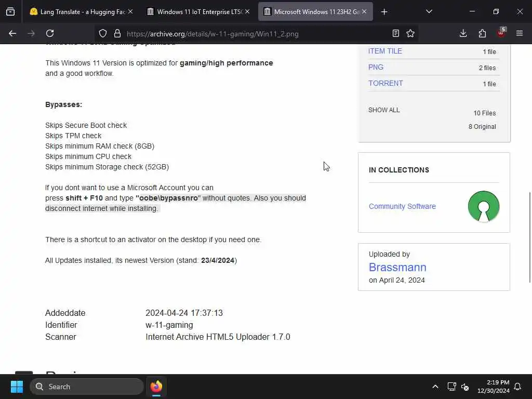Click SHOW ALL files link

384,110
